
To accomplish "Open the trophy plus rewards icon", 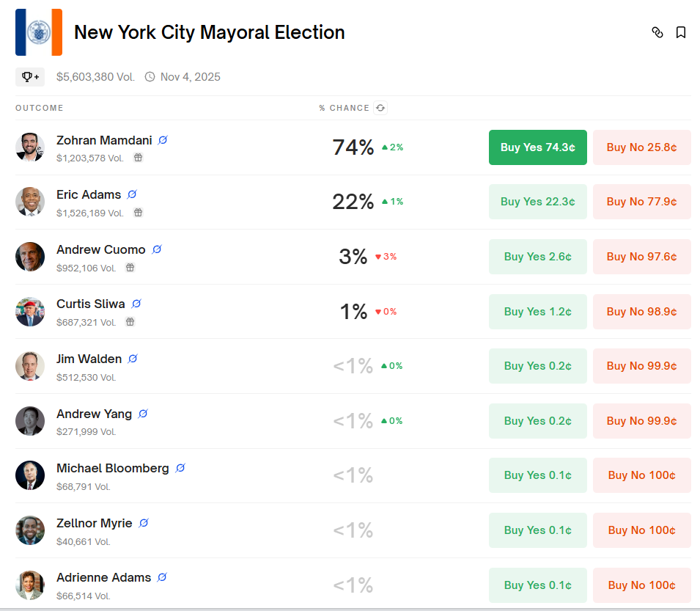I will coord(30,77).
